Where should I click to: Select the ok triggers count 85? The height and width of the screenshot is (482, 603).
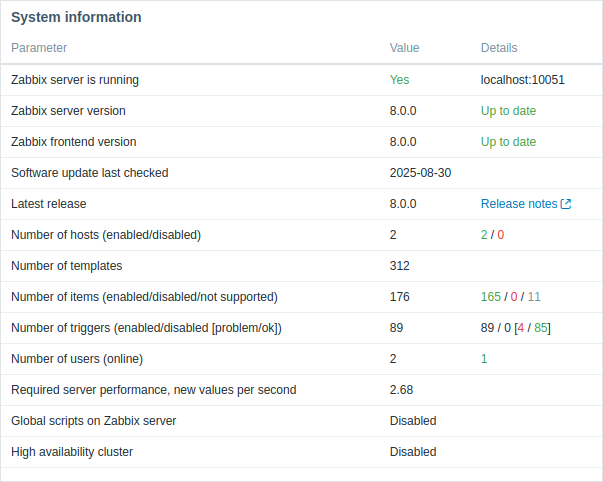541,328
